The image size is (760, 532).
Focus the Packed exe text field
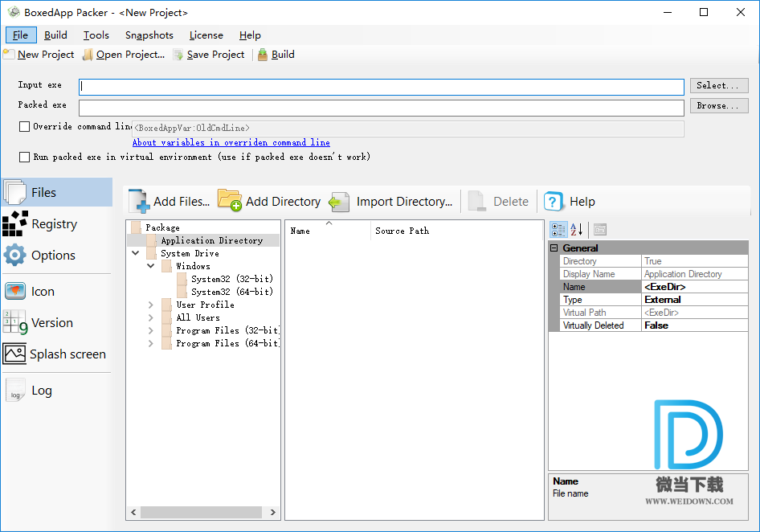382,108
